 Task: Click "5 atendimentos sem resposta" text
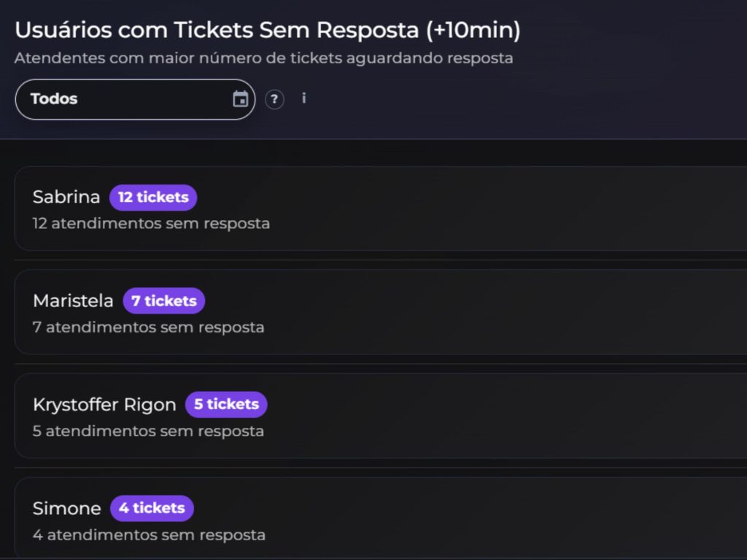[x=148, y=431]
